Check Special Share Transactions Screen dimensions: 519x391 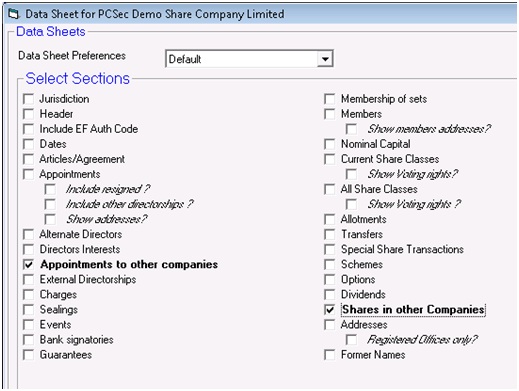click(x=330, y=249)
